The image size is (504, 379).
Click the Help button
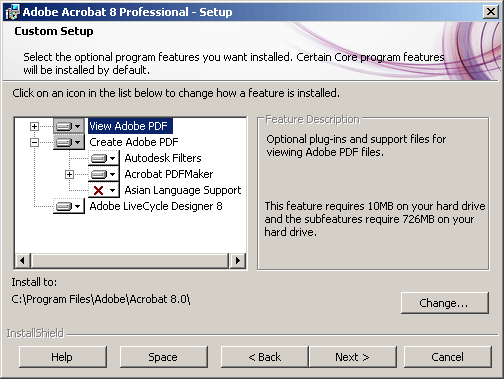tap(63, 357)
